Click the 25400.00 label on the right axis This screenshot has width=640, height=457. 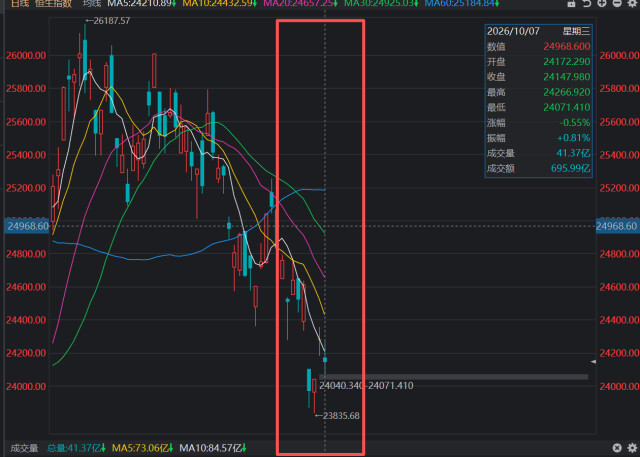click(619, 155)
